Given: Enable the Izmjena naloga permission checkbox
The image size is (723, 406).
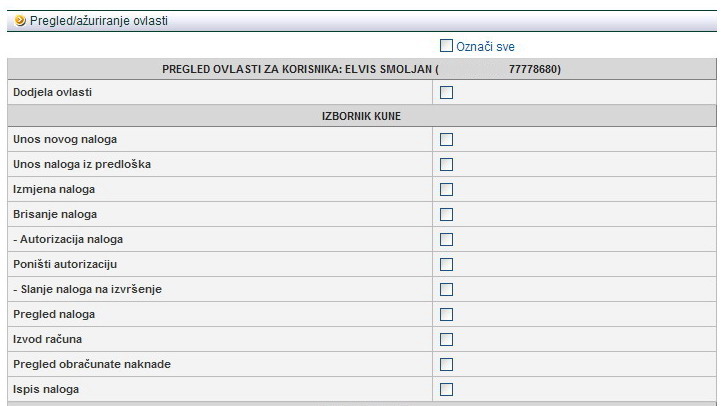Looking at the screenshot, I should [446, 190].
